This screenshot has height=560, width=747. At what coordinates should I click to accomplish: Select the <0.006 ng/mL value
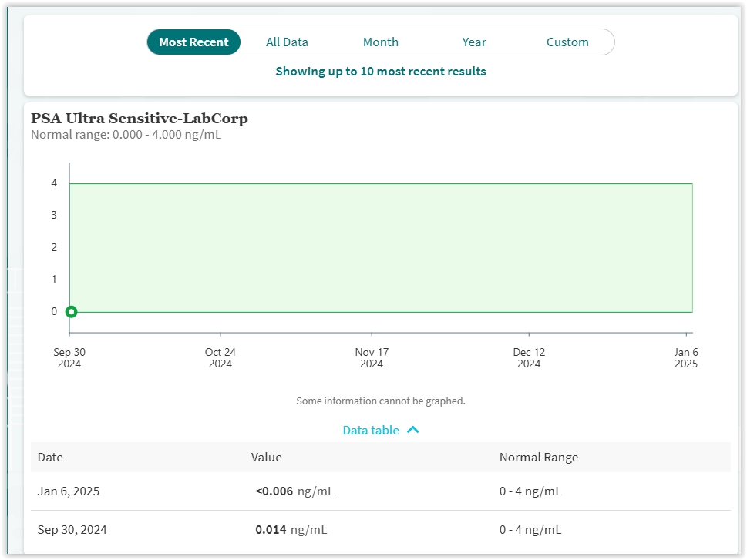point(294,491)
